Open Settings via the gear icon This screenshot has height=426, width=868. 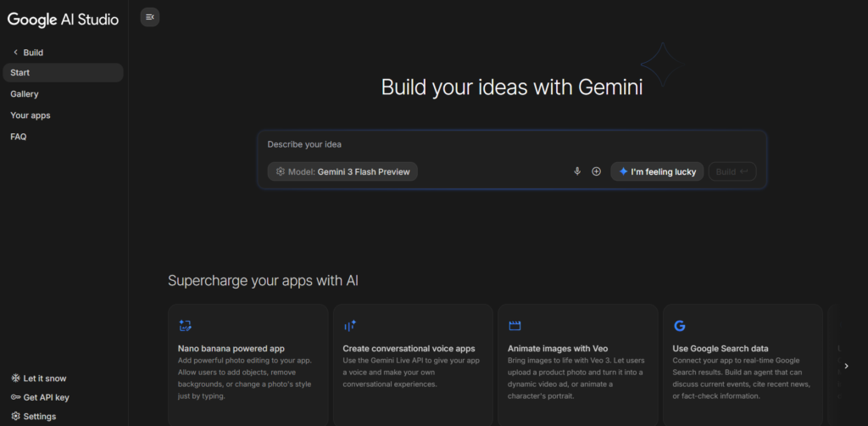coord(15,417)
